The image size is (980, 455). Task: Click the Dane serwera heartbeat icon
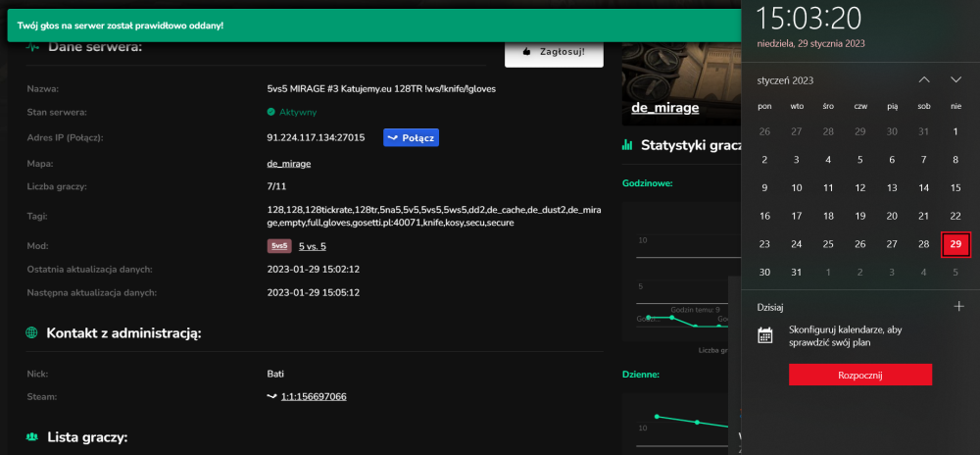pos(32,46)
